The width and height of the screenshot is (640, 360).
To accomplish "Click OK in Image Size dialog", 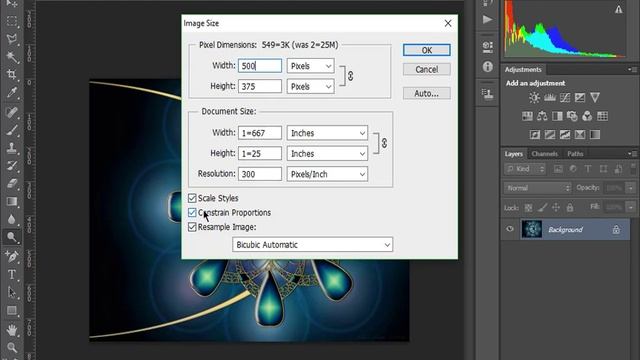I will [427, 50].
